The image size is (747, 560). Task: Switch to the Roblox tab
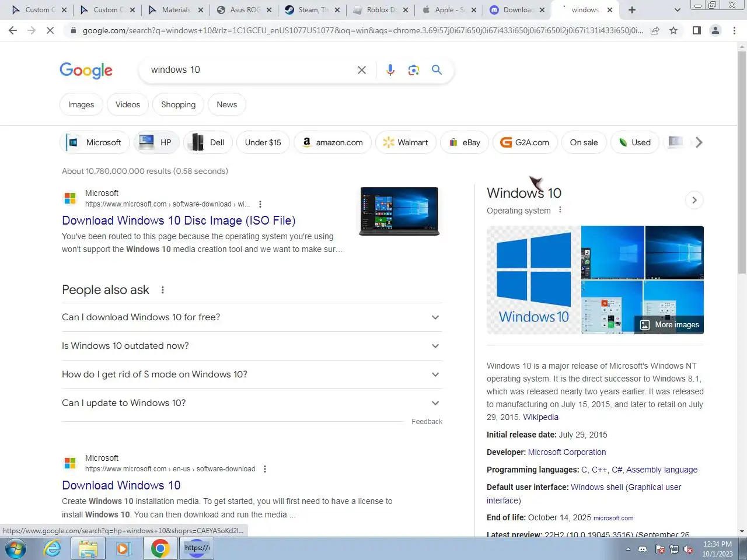coord(381,10)
